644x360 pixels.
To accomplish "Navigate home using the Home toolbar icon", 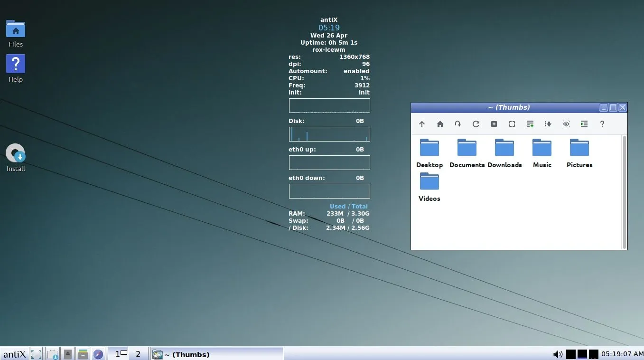I will point(440,124).
